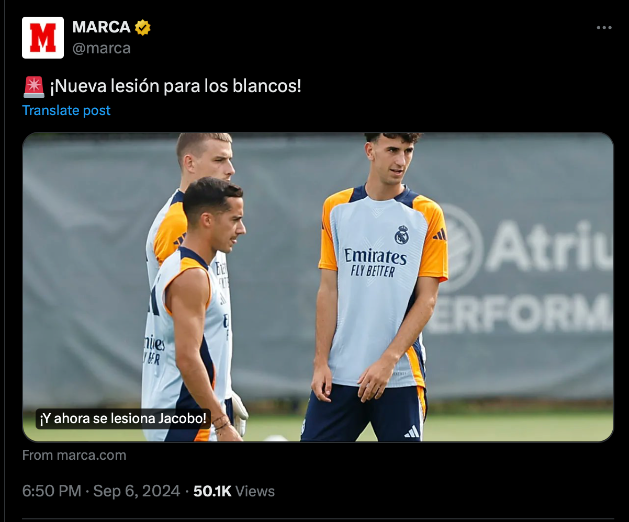Click the red siren emoji in the post

pos(34,87)
